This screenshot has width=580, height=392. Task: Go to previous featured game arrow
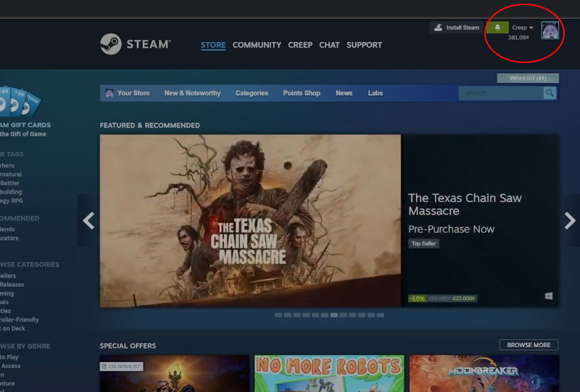(x=88, y=221)
